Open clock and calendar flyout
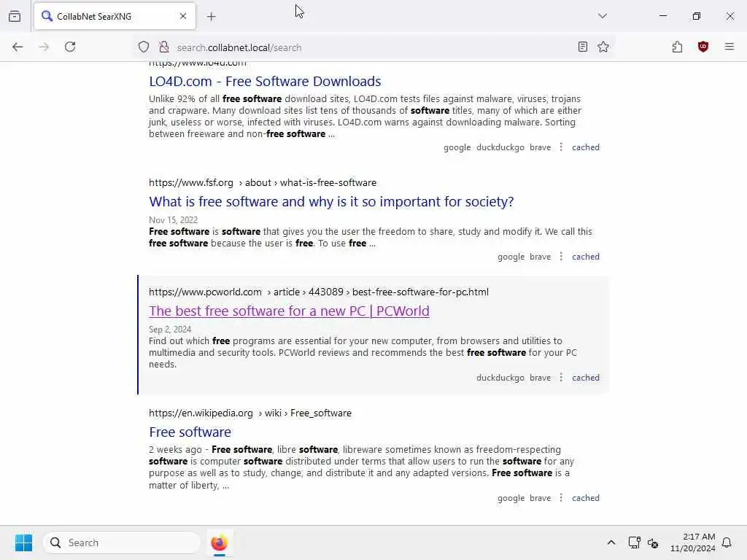Viewport: 747px width, 560px height. point(693,542)
